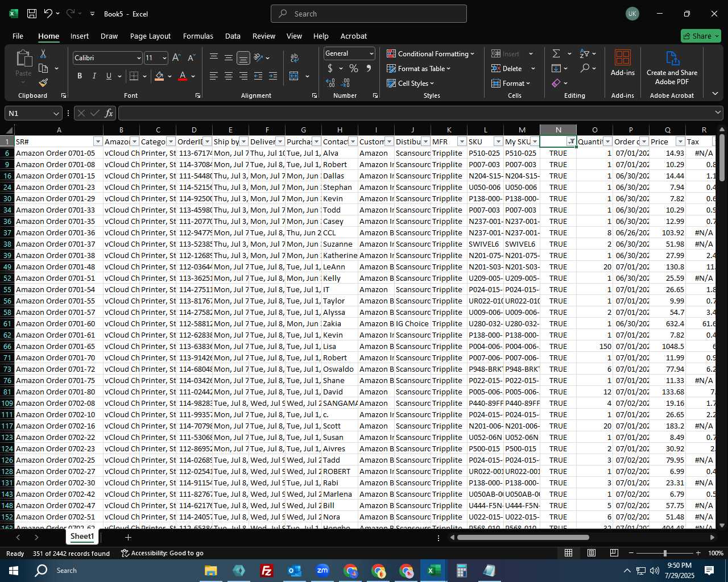728x582 pixels.
Task: Open Find & Select magnifier icon
Action: 585,68
